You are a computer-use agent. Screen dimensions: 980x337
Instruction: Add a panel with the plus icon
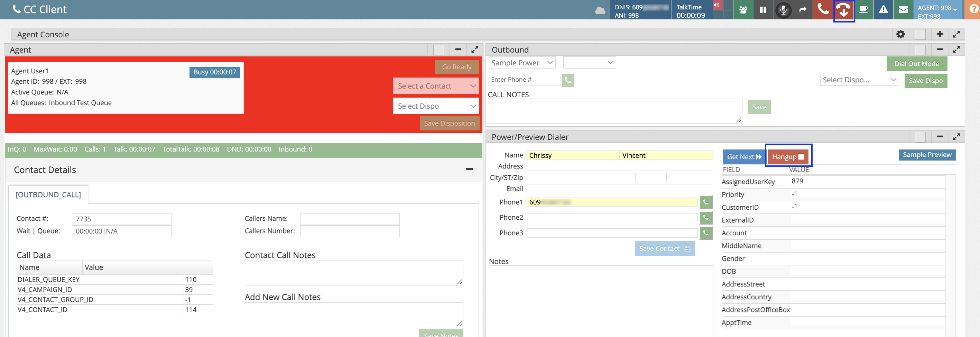tap(940, 34)
